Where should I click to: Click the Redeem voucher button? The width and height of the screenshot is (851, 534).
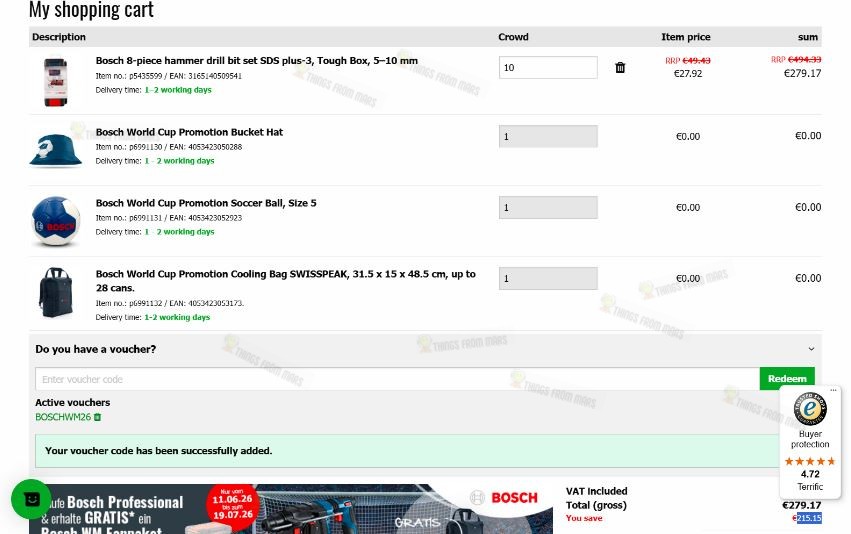tap(787, 378)
